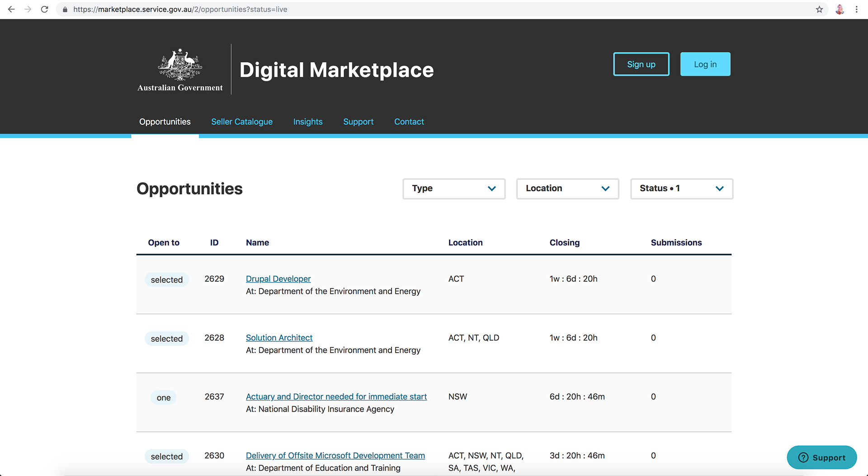Click the NSW location cell
The width and height of the screenshot is (868, 476).
[458, 396]
